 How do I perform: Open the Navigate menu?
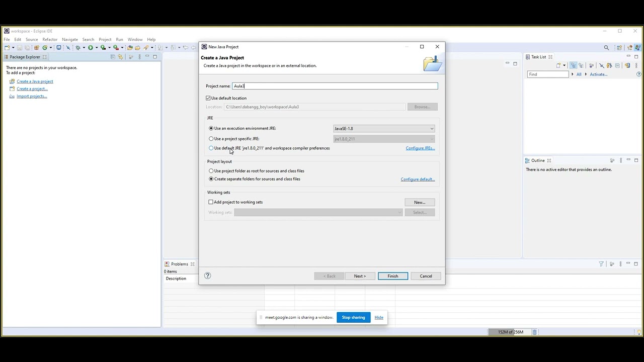pos(70,39)
